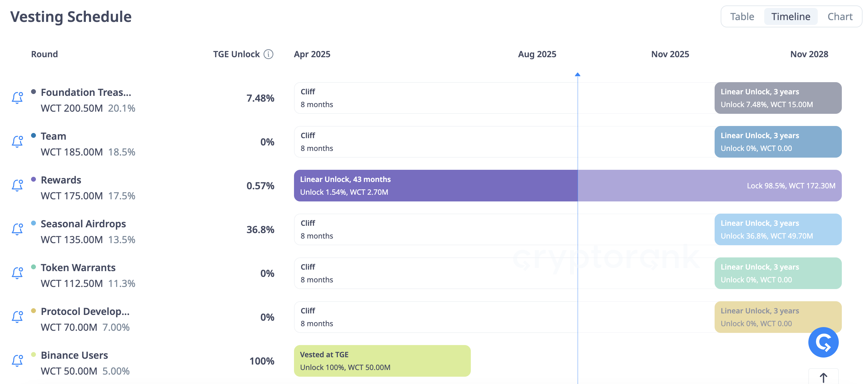
Task: Click the Rewards Linear Unlock 43 months bar
Action: pyautogui.click(x=436, y=186)
